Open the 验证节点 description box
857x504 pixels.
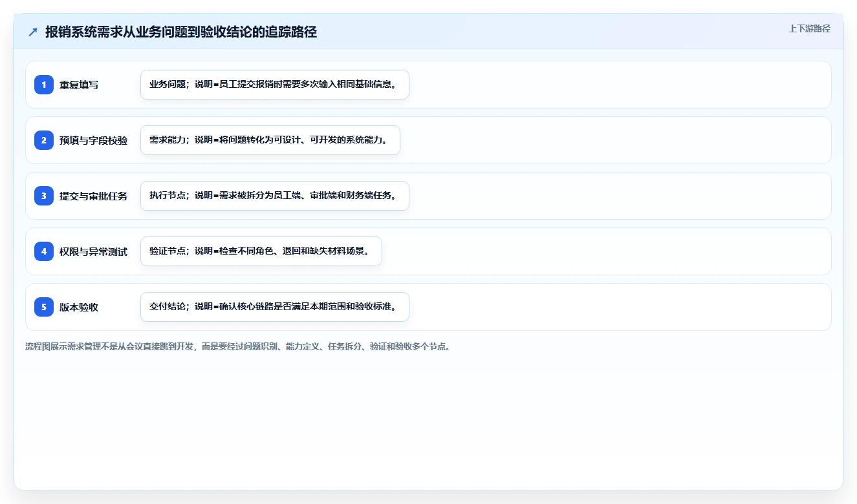click(x=261, y=251)
